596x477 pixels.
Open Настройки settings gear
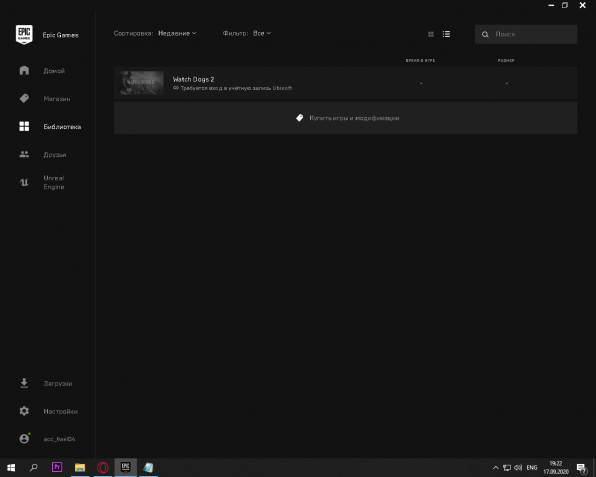click(48, 411)
